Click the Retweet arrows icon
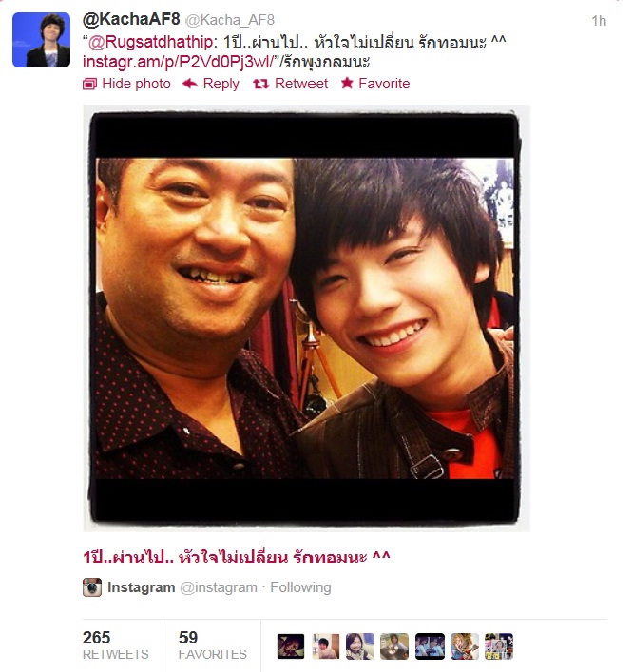Image resolution: width=633 pixels, height=672 pixels. coord(260,84)
